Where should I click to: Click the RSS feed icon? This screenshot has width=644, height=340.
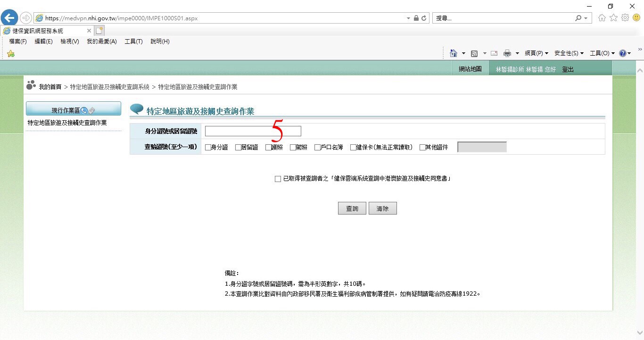tap(474, 53)
